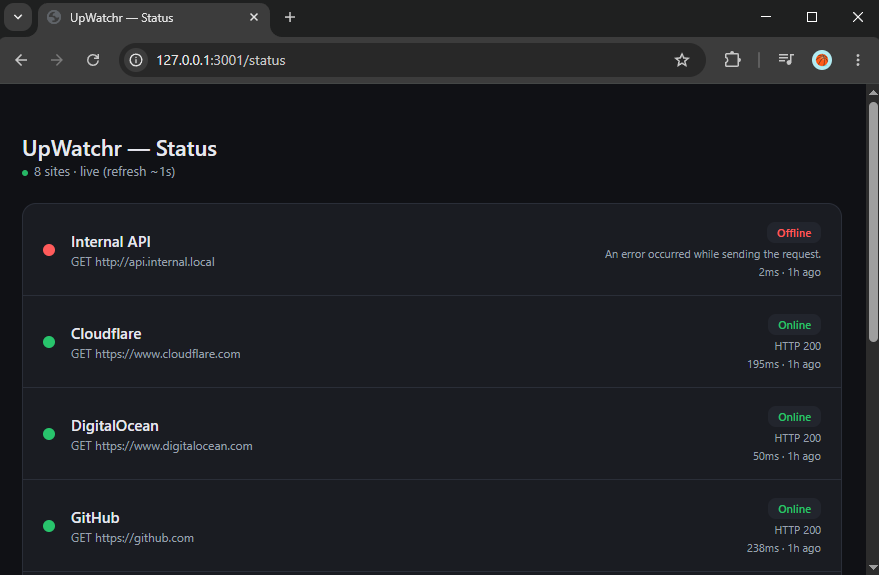Open the tab search dropdown
This screenshot has height=575, width=879.
pyautogui.click(x=18, y=17)
